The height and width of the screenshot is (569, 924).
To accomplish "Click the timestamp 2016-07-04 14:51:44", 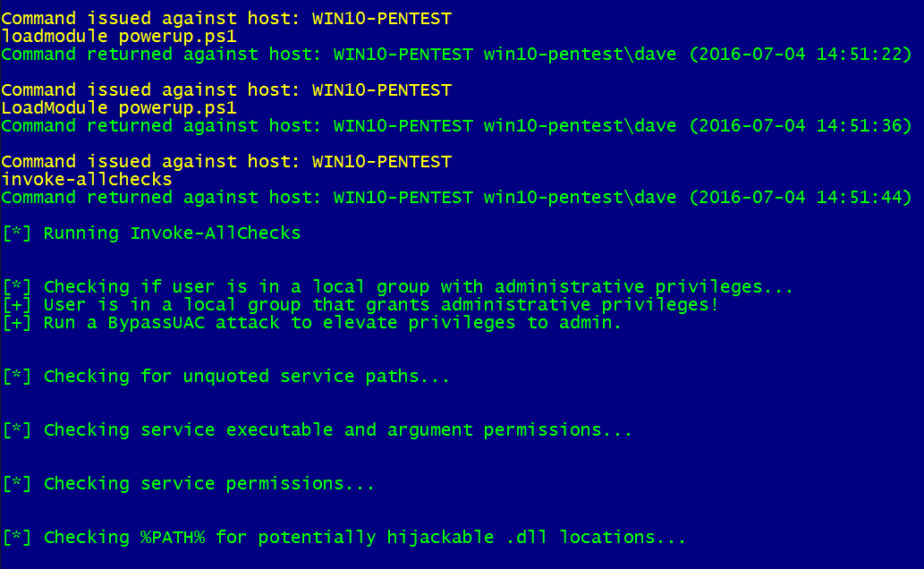I will [801, 197].
